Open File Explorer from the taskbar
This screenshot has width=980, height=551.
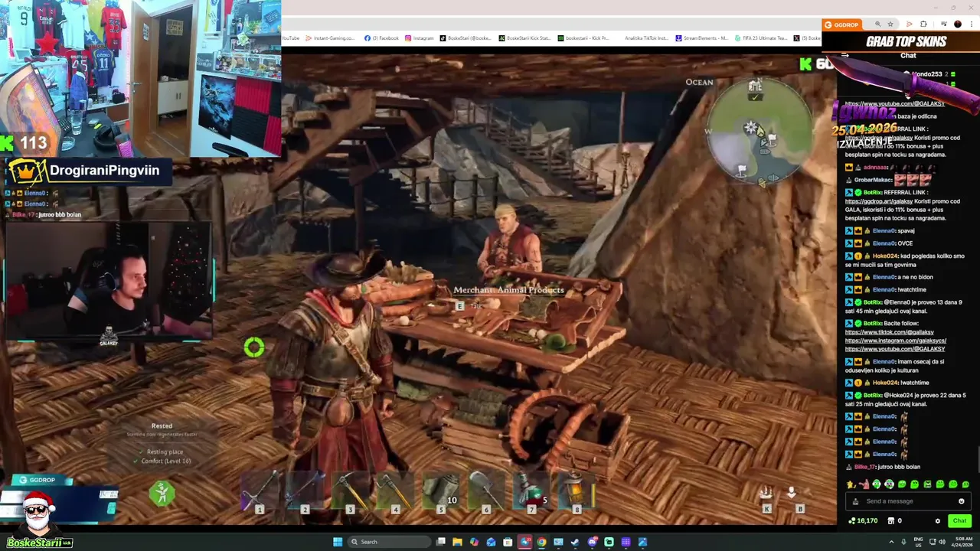[x=457, y=542]
